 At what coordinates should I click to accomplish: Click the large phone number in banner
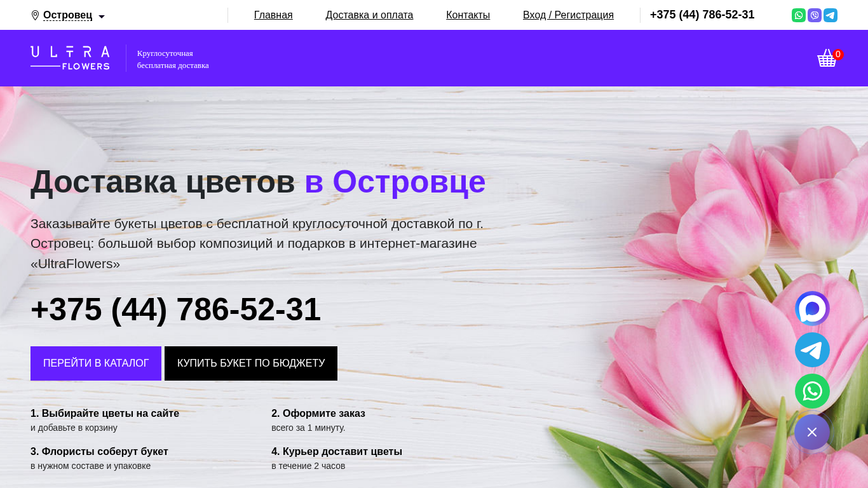[175, 309]
